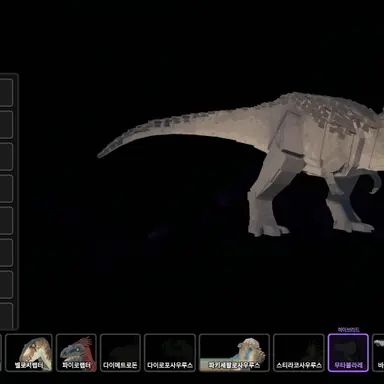This screenshot has height=384, width=384.
Task: Pick the Pachycephalosaurus (파키케팔로사우루스) card
Action: tap(234, 353)
